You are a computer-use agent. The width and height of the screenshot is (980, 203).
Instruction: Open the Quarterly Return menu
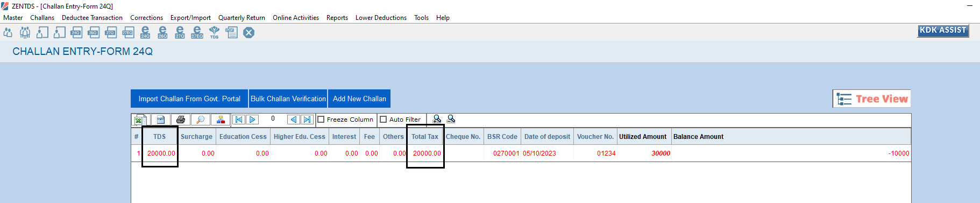[242, 18]
